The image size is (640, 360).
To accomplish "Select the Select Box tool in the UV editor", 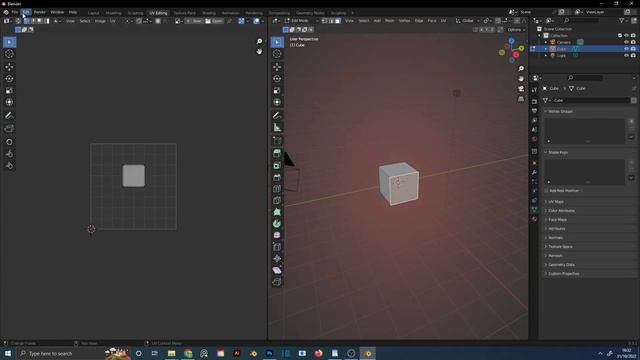I will [9, 42].
